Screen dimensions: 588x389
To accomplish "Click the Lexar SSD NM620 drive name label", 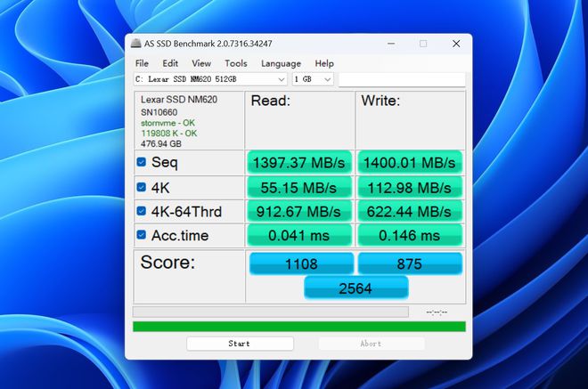I will pos(179,100).
